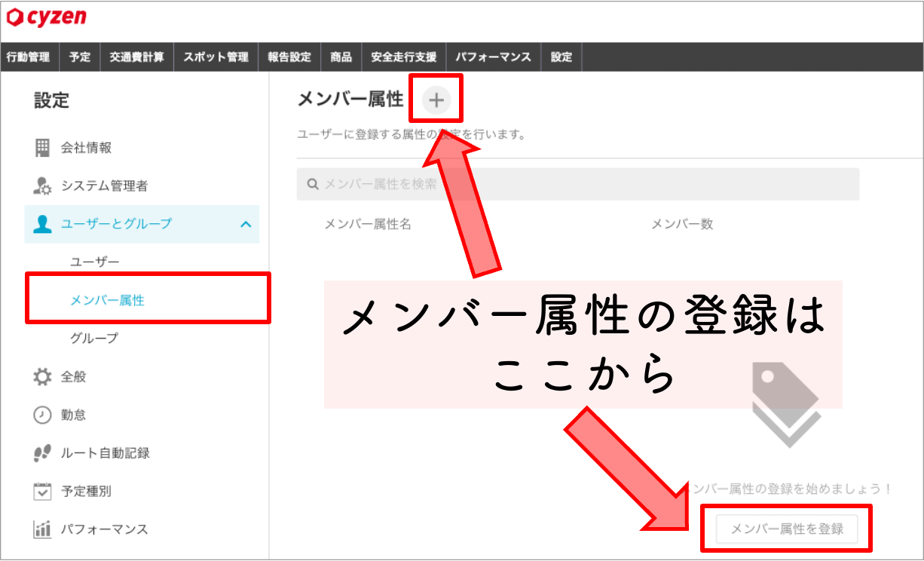924x561 pixels.
Task: Click the 予定種別 calendar icon
Action: tap(43, 492)
